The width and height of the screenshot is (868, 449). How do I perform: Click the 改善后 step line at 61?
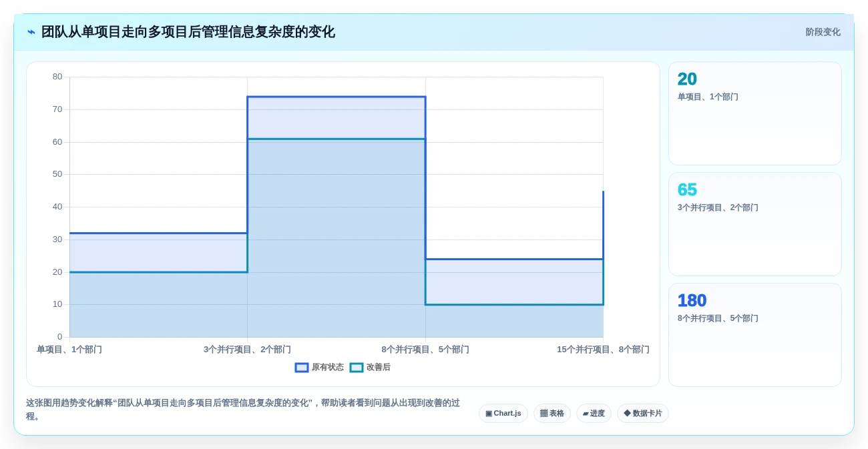(337, 139)
